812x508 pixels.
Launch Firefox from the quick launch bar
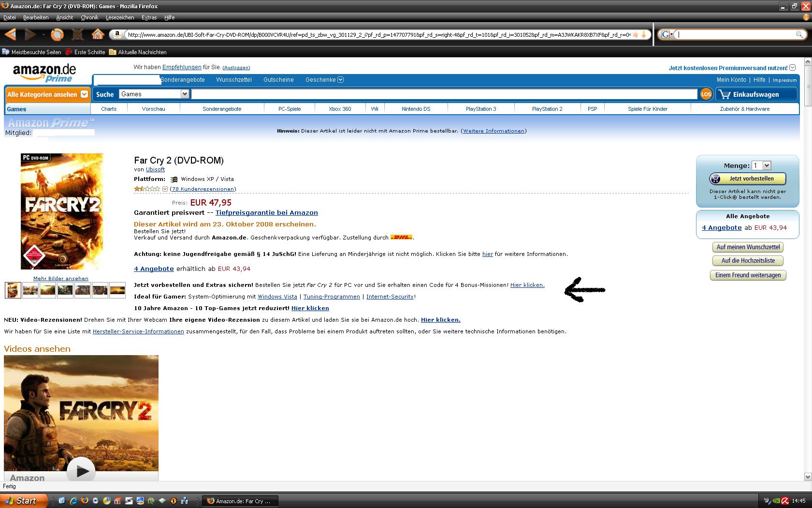coord(85,501)
